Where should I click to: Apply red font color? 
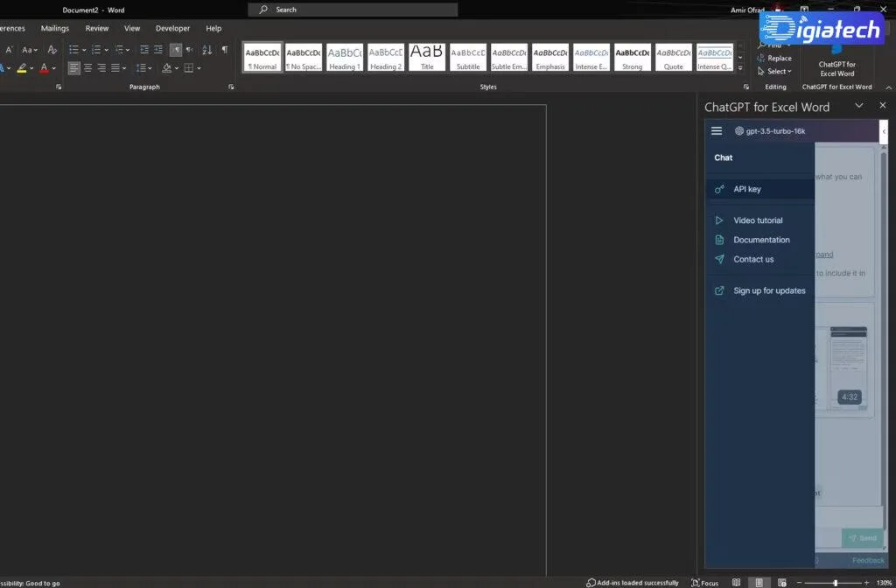[44, 68]
